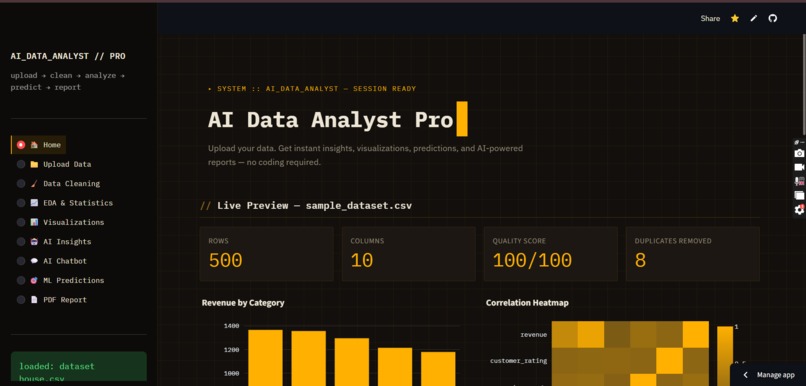806x386 pixels.
Task: Select the Upload Data radio button
Action: (x=21, y=164)
